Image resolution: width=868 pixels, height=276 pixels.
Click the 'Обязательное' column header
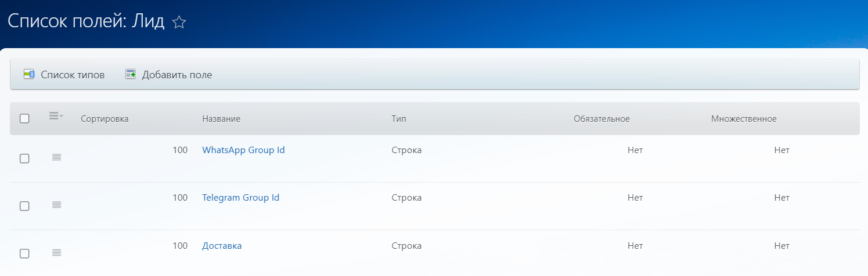tap(602, 119)
